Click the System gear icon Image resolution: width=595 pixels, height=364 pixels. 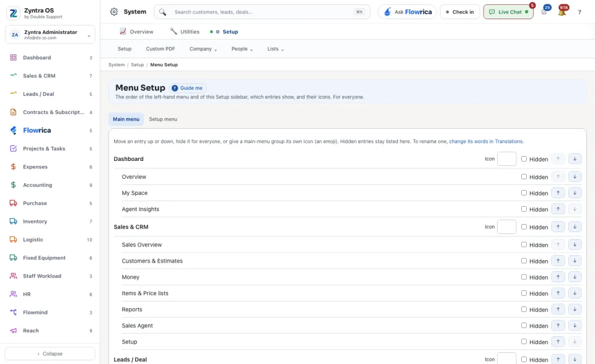click(x=114, y=12)
